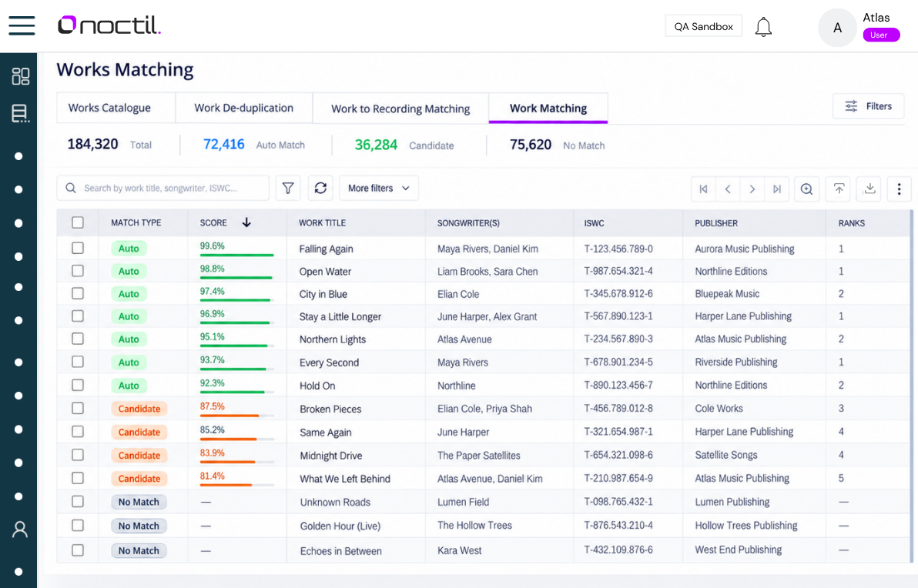Sort by the Score column arrow

click(x=246, y=222)
